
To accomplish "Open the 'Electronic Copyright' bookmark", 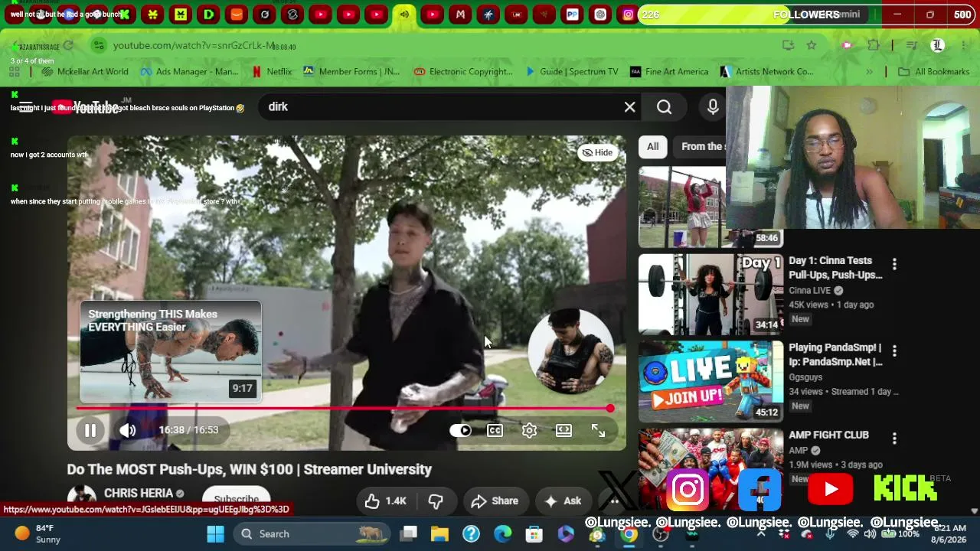I will tap(463, 72).
